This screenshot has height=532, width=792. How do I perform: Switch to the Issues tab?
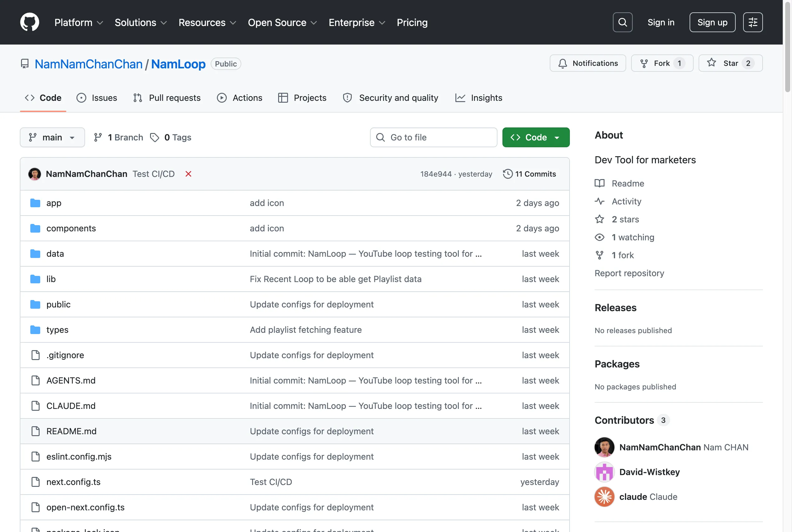pos(97,98)
